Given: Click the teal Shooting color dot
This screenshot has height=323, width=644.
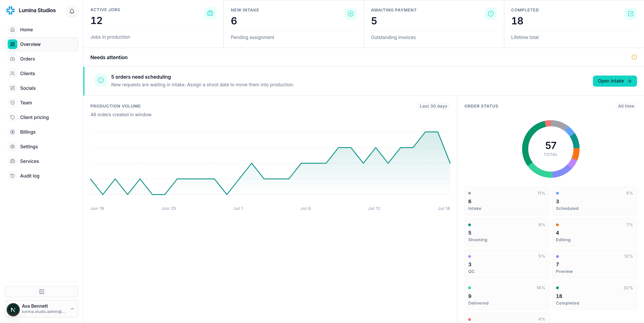Looking at the screenshot, I should (x=470, y=225).
